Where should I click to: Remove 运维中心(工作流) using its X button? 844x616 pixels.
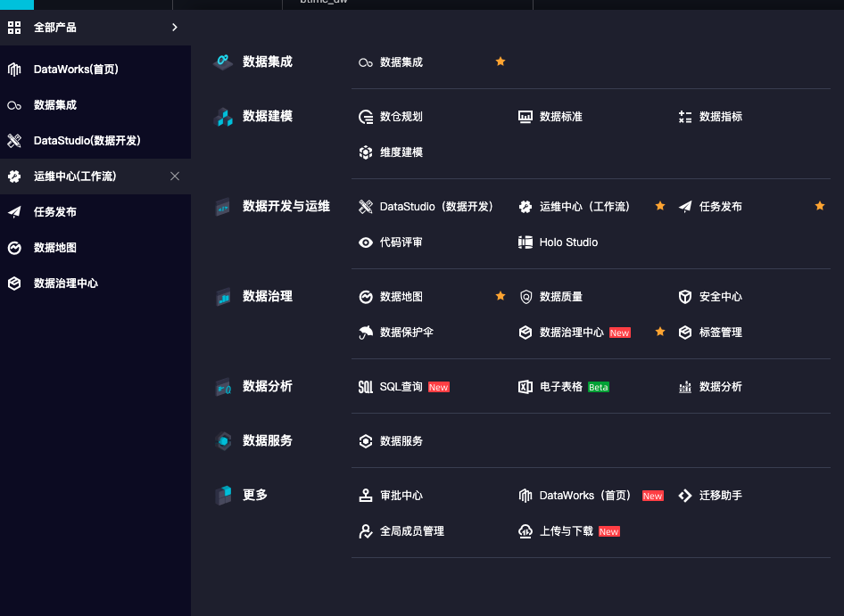[175, 176]
